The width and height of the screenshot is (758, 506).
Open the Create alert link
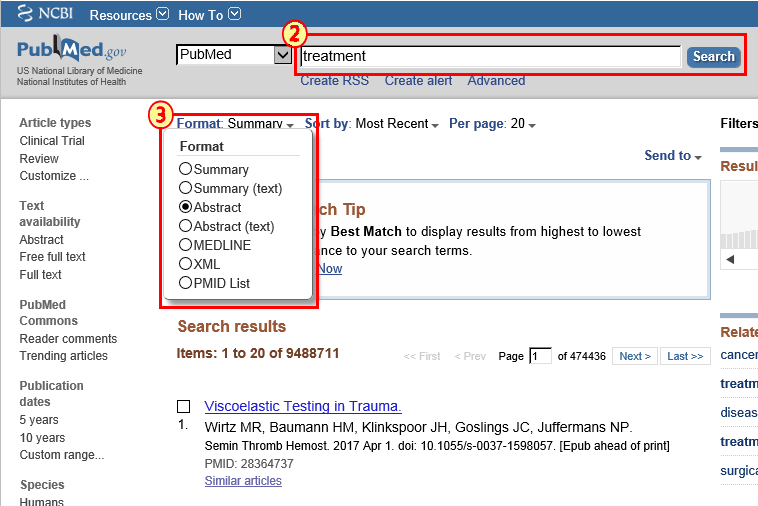pyautogui.click(x=418, y=81)
